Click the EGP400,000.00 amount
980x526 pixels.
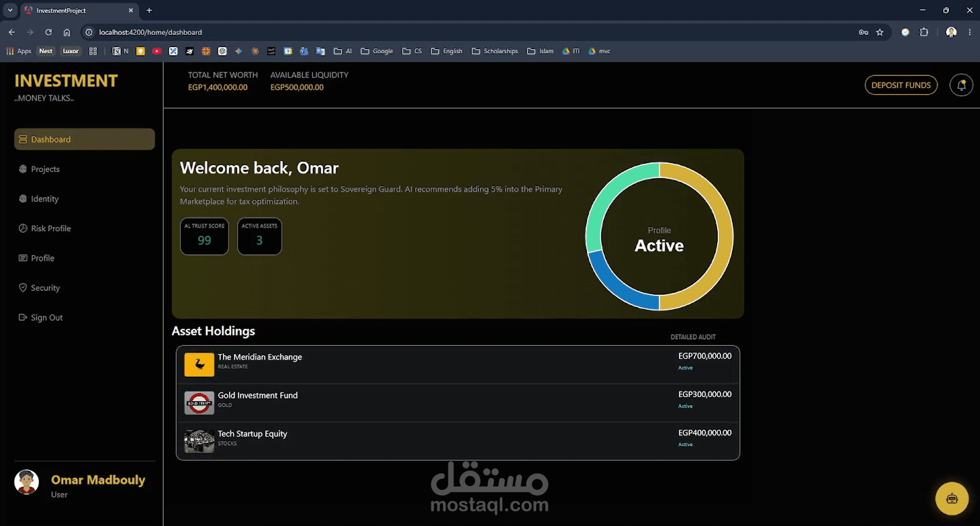tap(704, 432)
